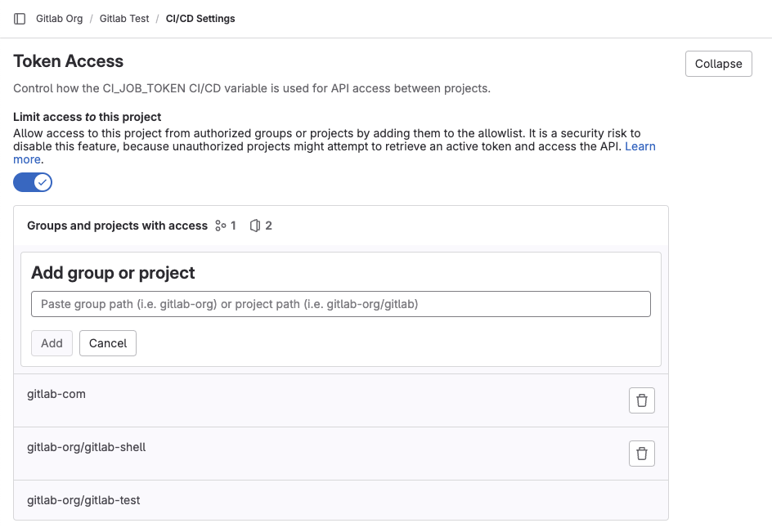Cancel the Add group or project form
This screenshot has width=772, height=532.
[107, 343]
